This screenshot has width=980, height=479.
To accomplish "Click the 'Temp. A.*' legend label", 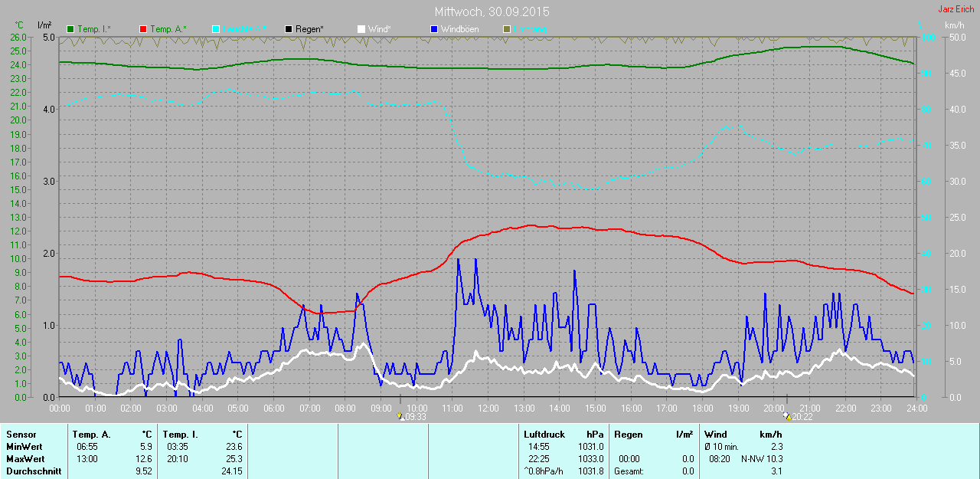I will (168, 29).
